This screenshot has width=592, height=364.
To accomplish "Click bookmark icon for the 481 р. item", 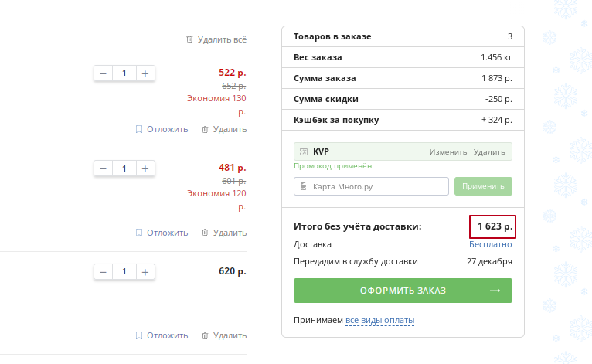I will pyautogui.click(x=139, y=233).
